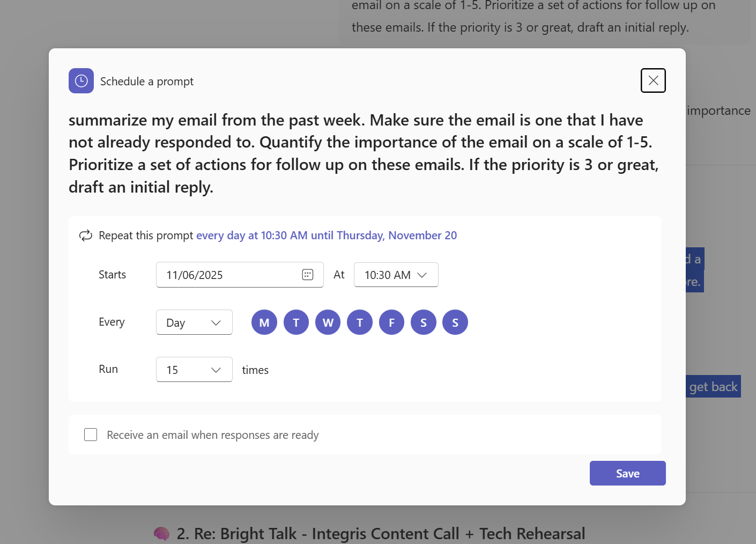This screenshot has width=756, height=544.
Task: Click the brain icon beside Bright Talk email
Action: tap(161, 534)
